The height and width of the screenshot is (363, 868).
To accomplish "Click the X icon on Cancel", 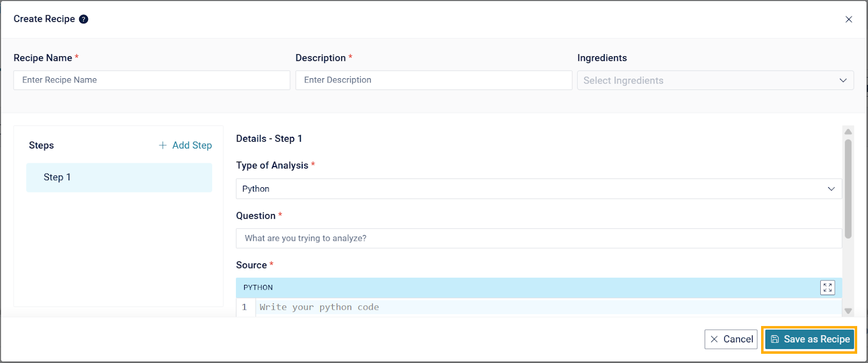I will click(x=714, y=339).
